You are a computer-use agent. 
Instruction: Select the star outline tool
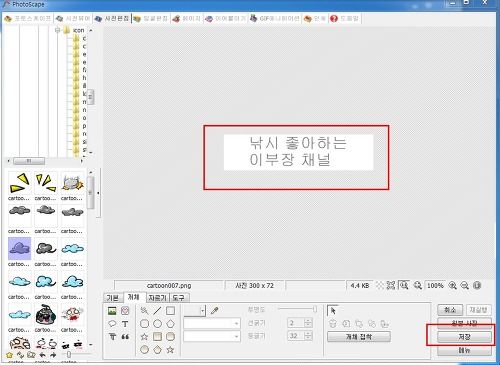144,337
